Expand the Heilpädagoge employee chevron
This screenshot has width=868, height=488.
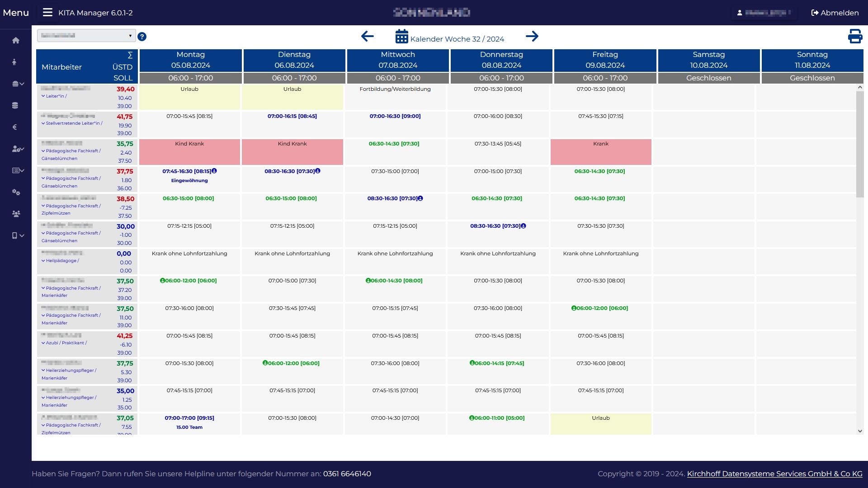43,261
